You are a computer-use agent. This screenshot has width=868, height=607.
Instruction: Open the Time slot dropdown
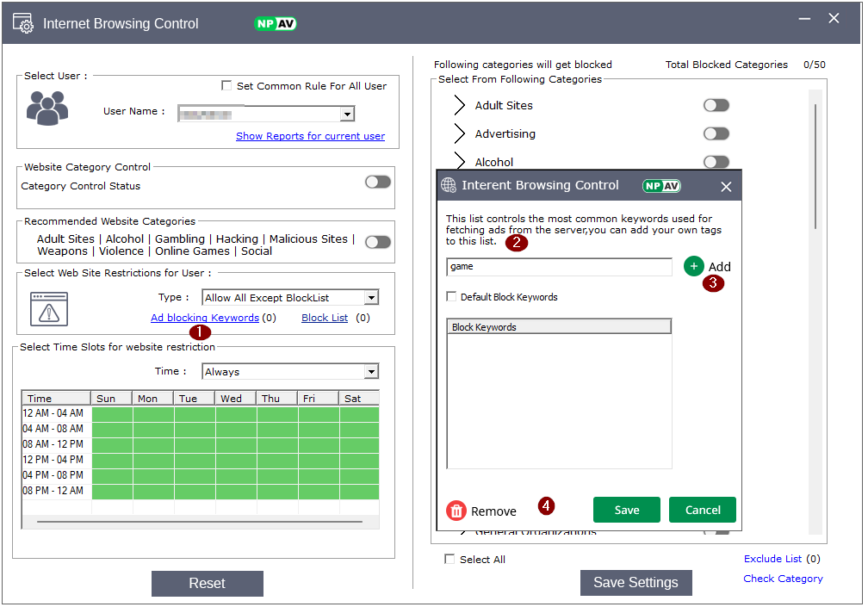point(371,372)
